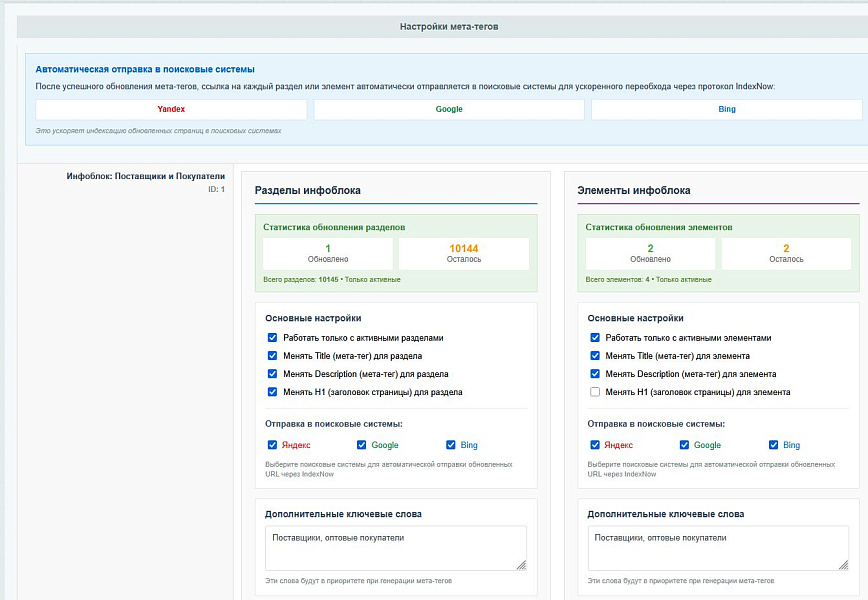Uncheck 'Менять Title (мета-тег) для раздела'
Screen dimensions: 868x600
(272, 356)
